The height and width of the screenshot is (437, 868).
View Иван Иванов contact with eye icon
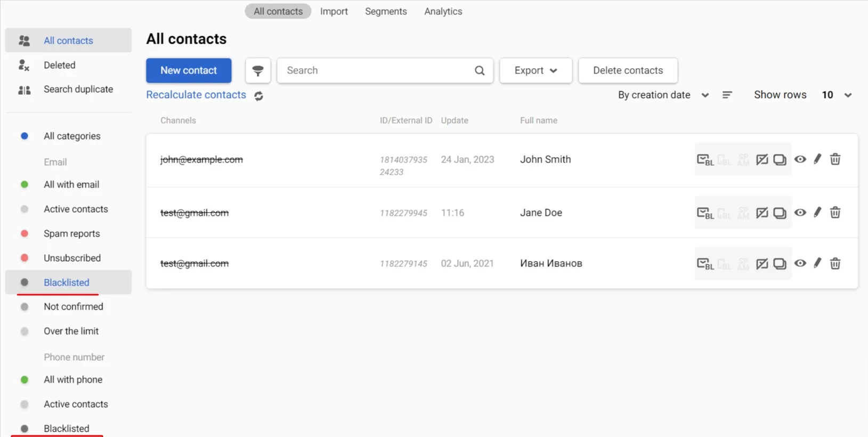800,263
